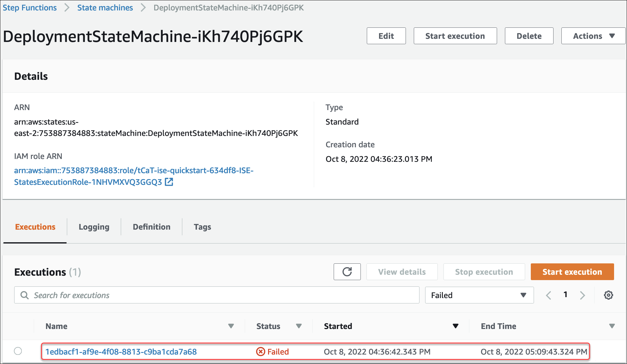
Task: Switch to the Executions tab
Action: click(x=35, y=227)
